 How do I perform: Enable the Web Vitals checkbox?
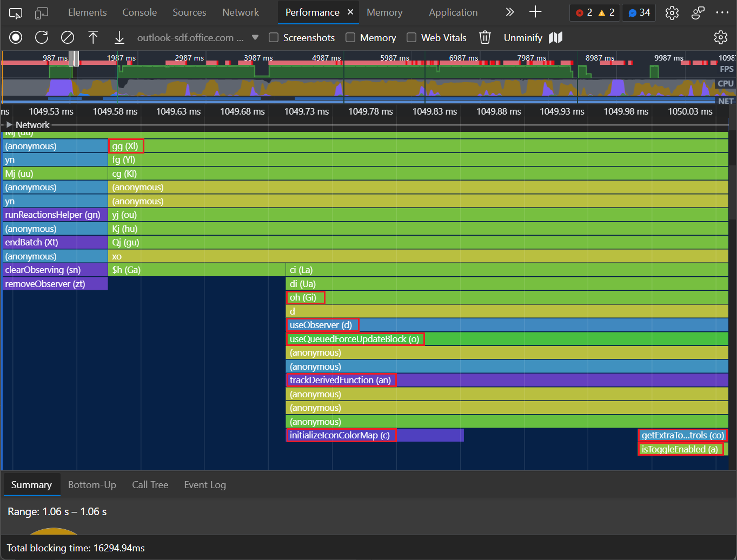411,37
